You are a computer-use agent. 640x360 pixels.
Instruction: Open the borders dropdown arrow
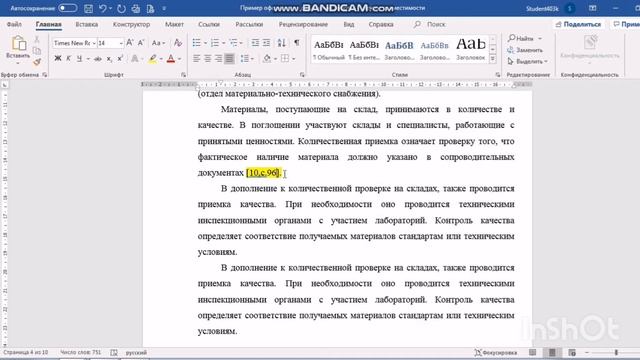(293, 60)
